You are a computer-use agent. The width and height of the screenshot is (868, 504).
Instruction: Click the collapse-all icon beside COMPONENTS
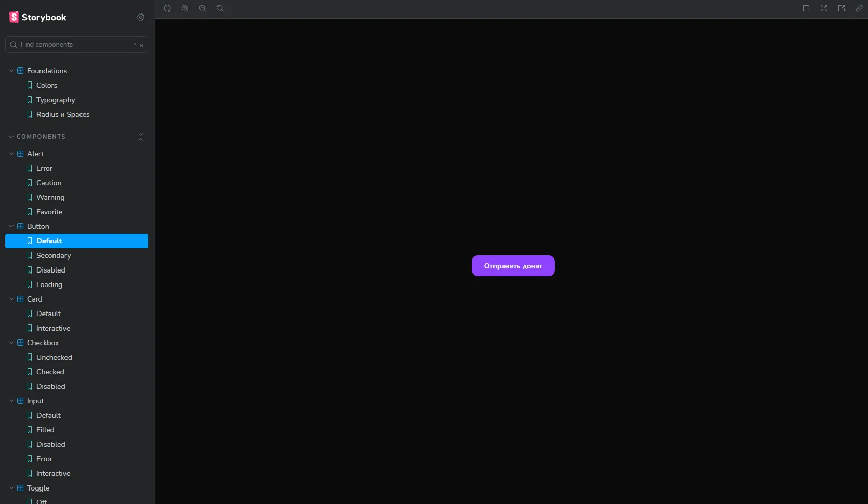click(141, 137)
